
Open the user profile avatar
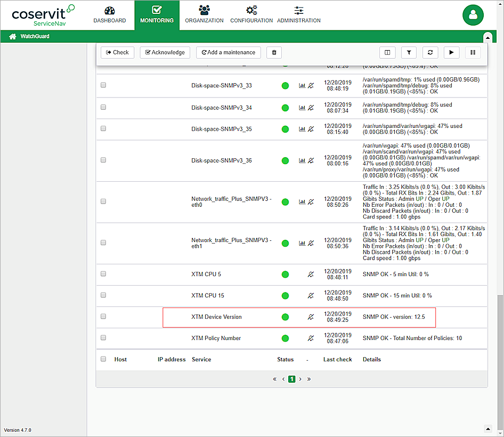[473, 15]
